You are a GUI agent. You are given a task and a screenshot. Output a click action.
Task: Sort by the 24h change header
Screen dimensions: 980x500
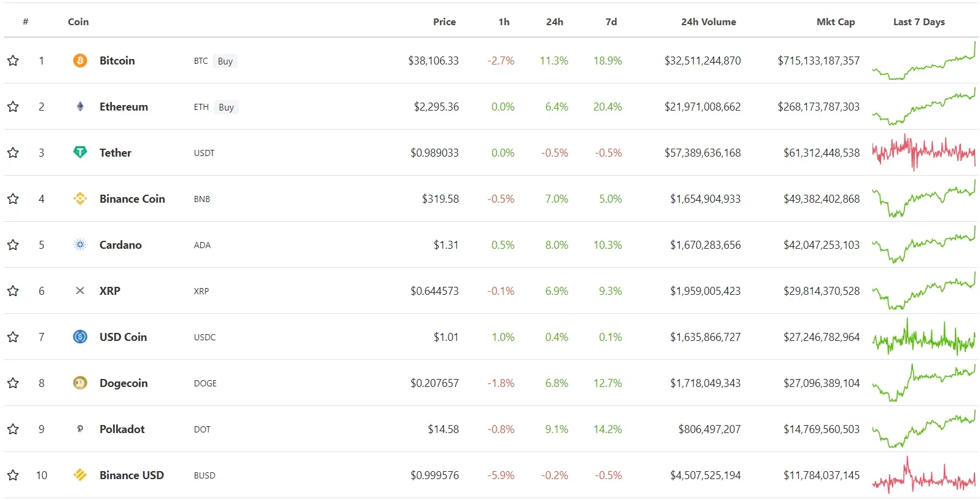(554, 21)
